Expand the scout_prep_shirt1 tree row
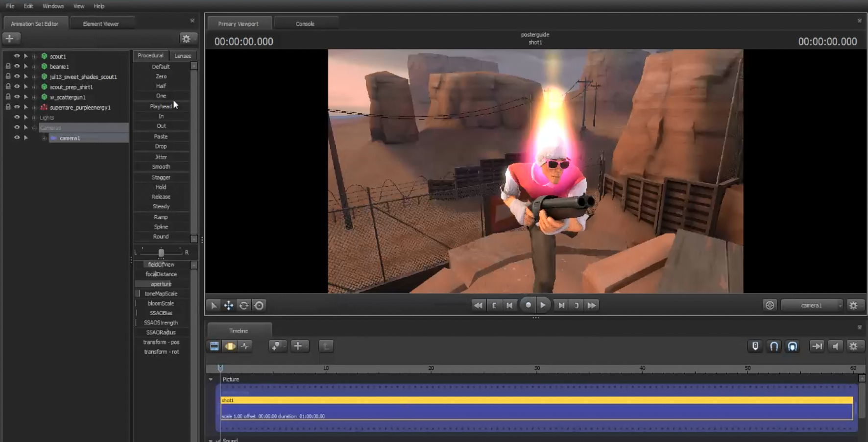Viewport: 868px width, 442px height. 34,87
